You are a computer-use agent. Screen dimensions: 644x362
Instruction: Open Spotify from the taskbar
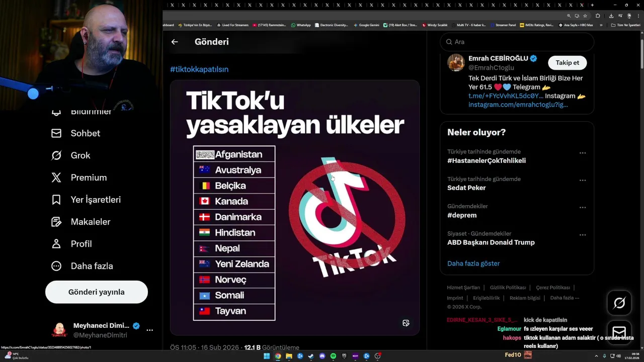pos(333,356)
